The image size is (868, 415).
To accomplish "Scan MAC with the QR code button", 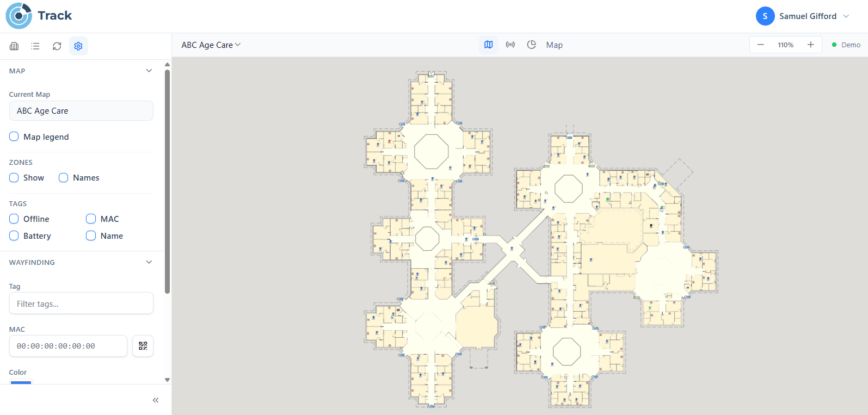I will click(x=143, y=346).
